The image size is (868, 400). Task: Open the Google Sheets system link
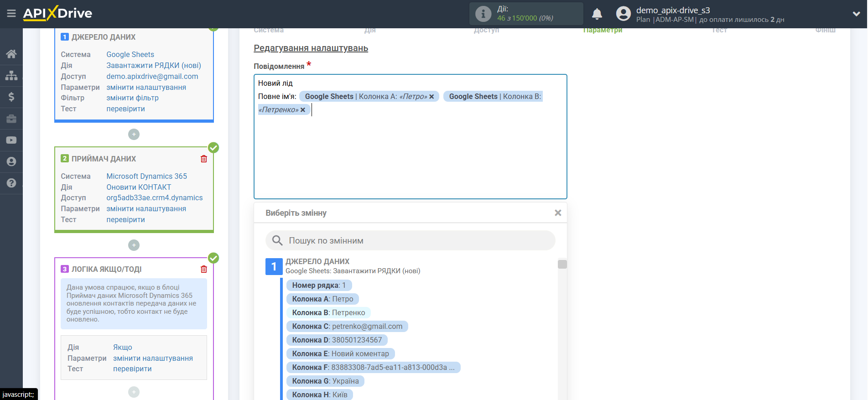point(130,54)
